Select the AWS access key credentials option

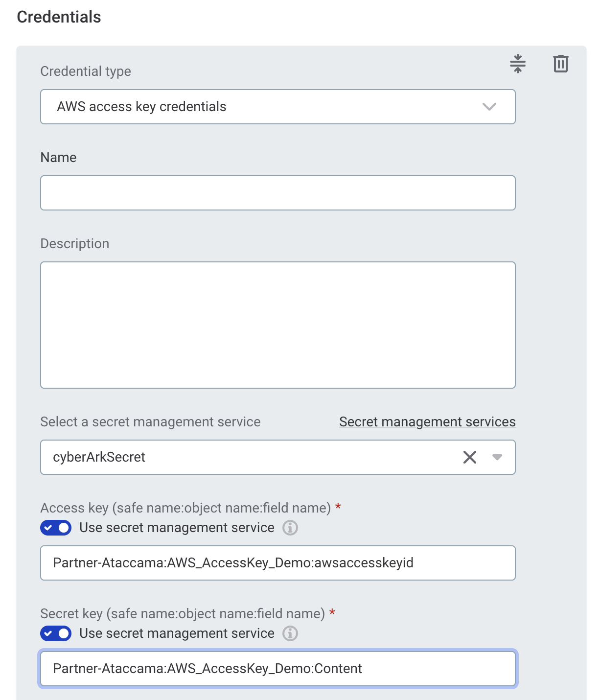(x=142, y=107)
